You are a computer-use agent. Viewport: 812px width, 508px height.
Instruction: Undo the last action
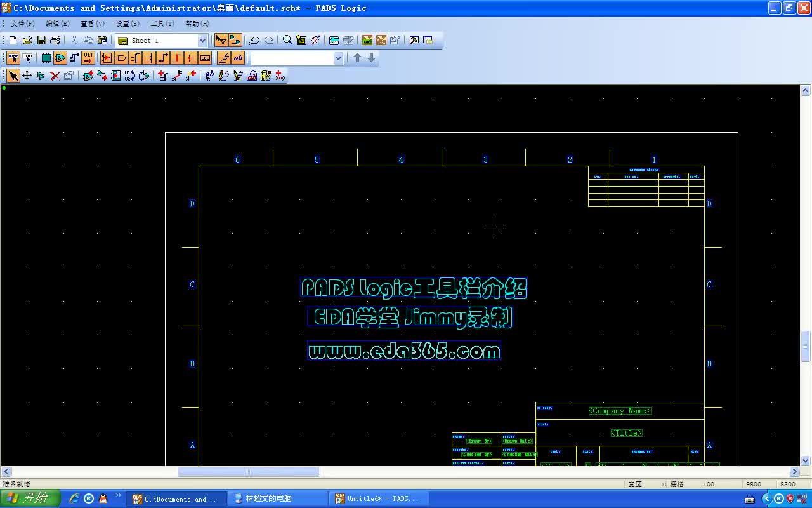[x=254, y=40]
